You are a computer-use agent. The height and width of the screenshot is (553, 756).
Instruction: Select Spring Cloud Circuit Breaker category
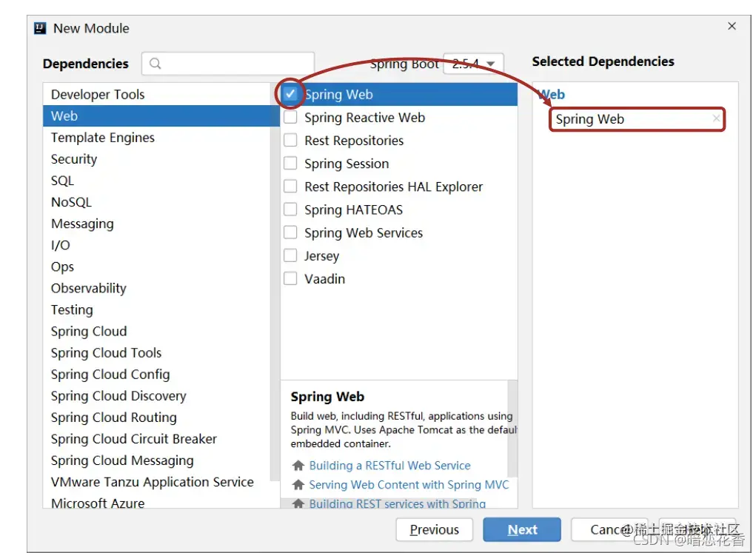[x=157, y=439]
